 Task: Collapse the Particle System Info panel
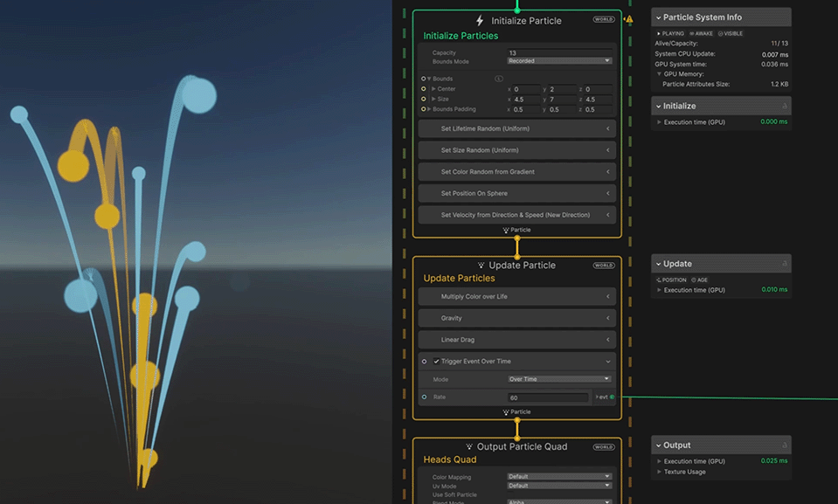[659, 17]
